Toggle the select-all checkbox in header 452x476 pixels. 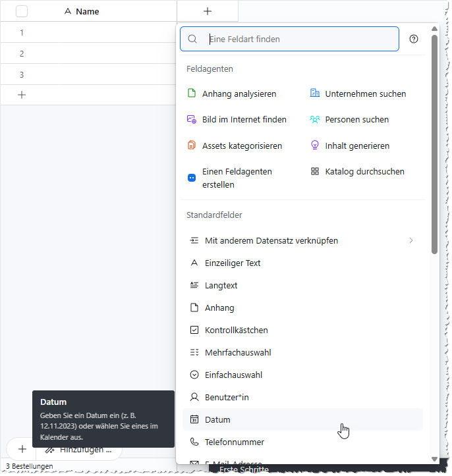22,11
